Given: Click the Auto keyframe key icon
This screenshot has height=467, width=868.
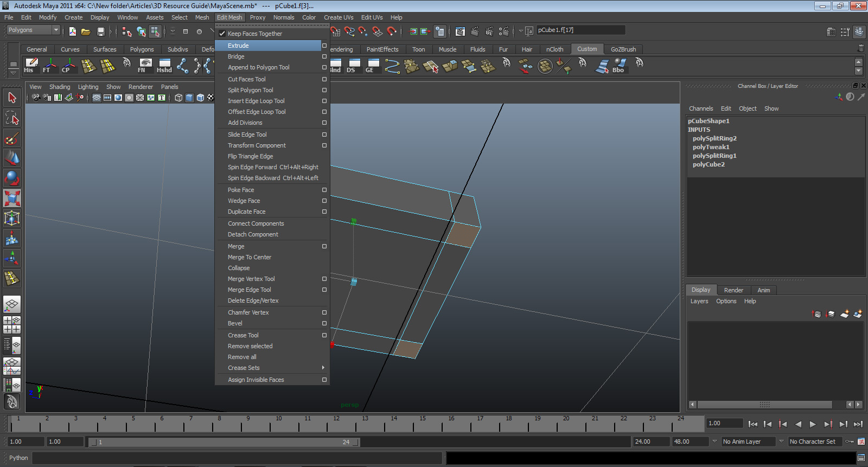Looking at the screenshot, I should click(850, 442).
